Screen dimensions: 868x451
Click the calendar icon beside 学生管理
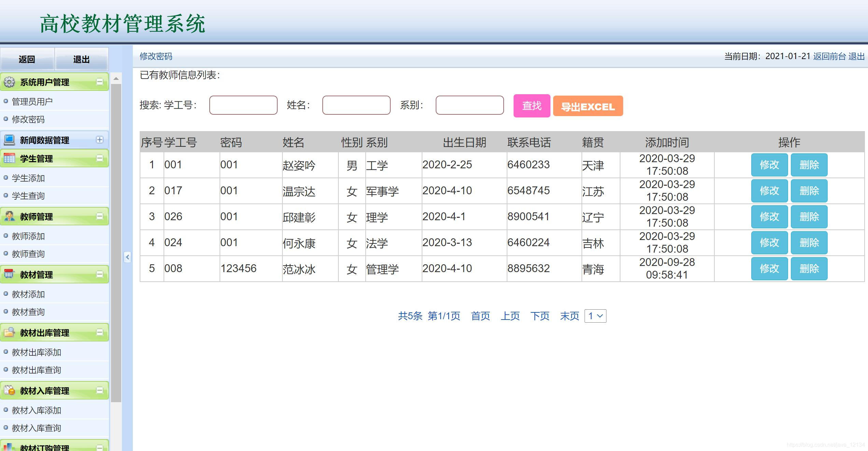[9, 158]
